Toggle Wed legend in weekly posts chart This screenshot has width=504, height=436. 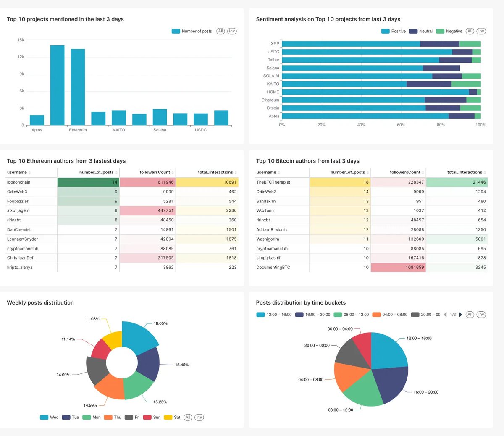coord(49,417)
